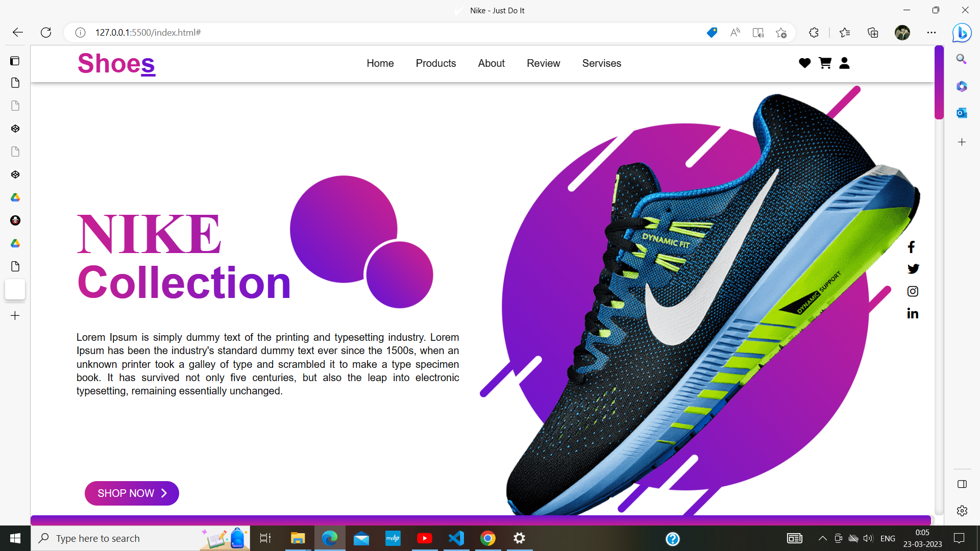
Task: Open the Twitter social icon
Action: tap(913, 269)
